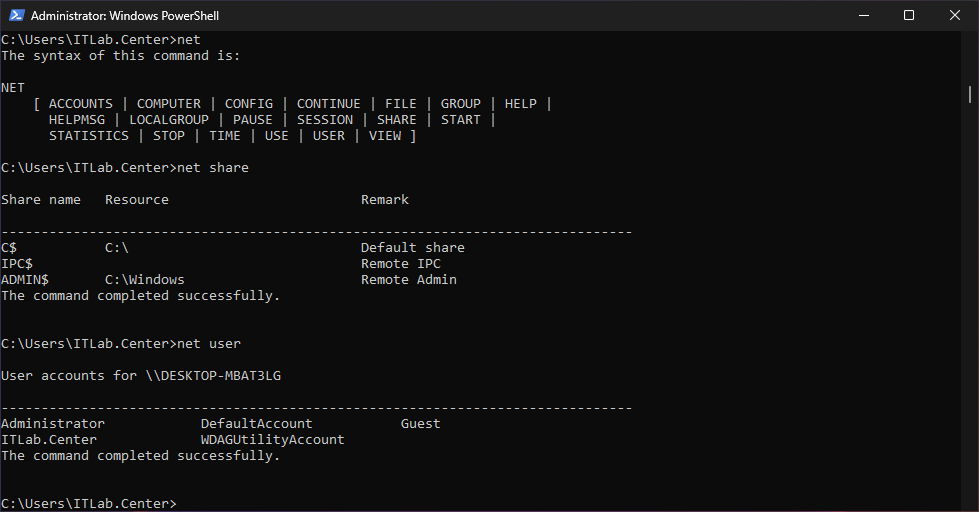This screenshot has height=512, width=979.
Task: Click the Guest account name
Action: tap(420, 424)
